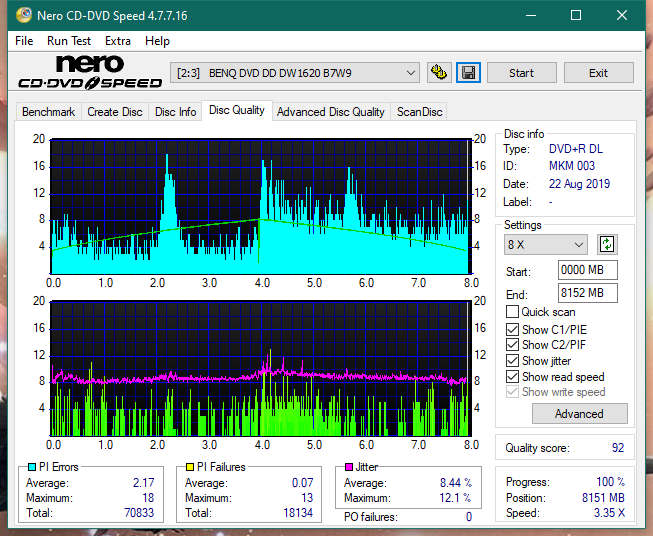
Task: Click the PI Failures and jitter graph
Action: pyautogui.click(x=261, y=369)
